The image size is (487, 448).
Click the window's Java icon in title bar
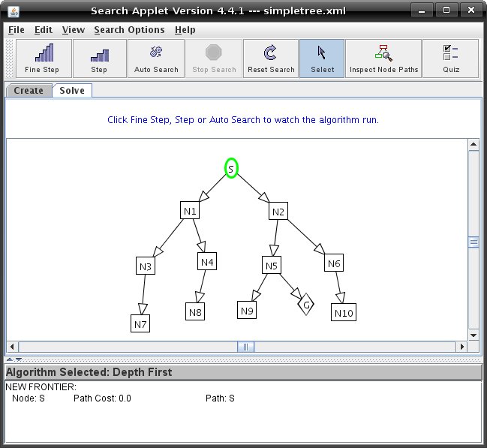click(13, 11)
